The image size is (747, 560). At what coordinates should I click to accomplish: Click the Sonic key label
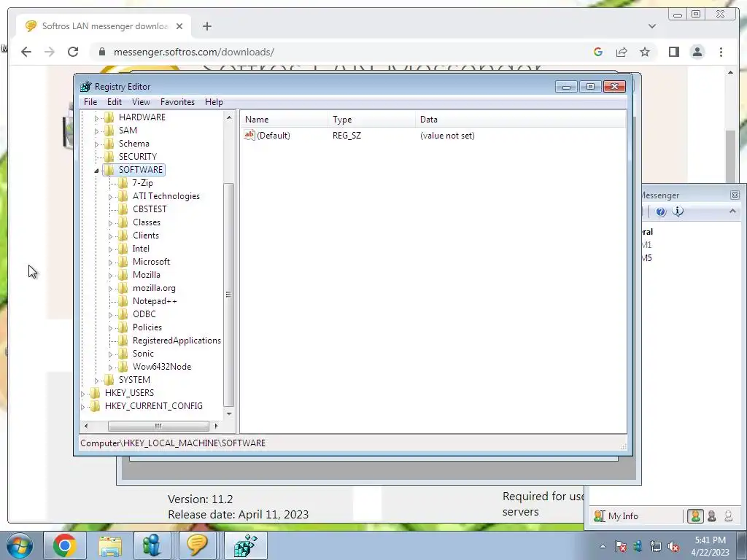click(143, 354)
